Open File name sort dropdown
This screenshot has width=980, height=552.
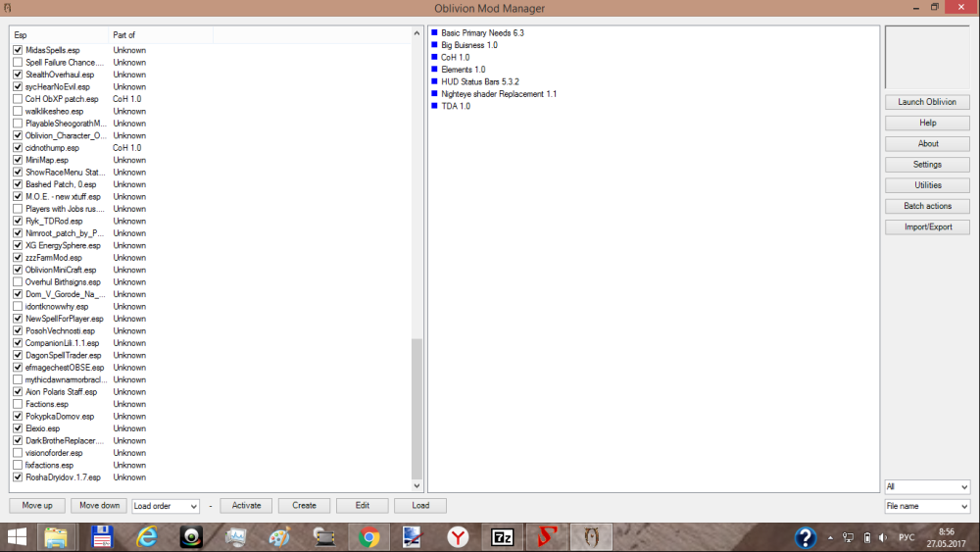point(927,506)
